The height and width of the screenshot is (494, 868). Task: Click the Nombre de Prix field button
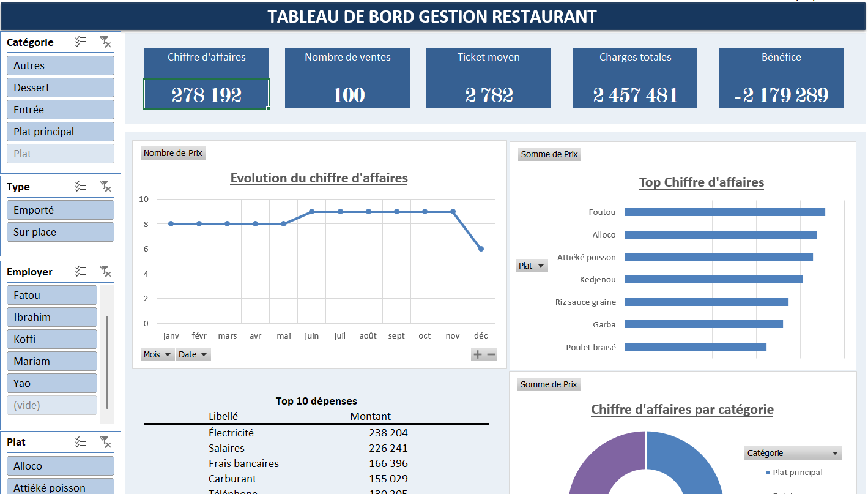[x=173, y=153]
